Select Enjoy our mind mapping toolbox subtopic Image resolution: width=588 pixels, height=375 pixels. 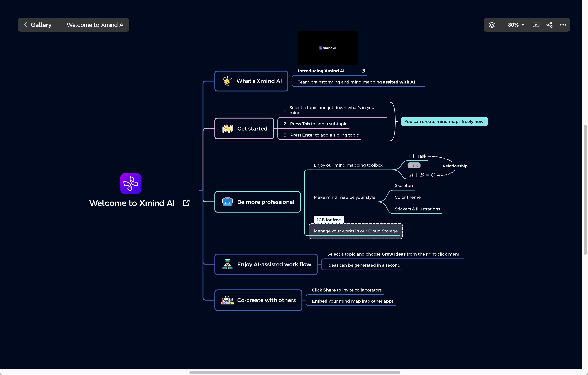tap(348, 165)
